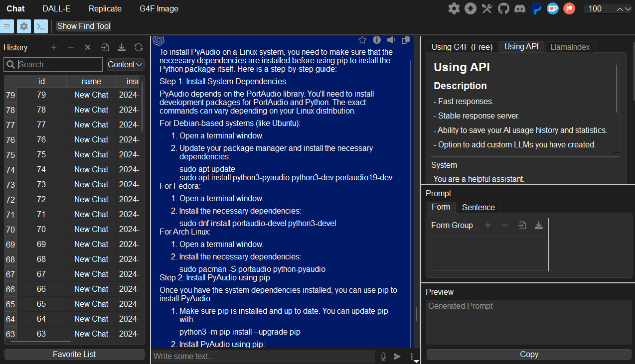The image size is (635, 364).
Task: Select the Using API tab
Action: click(x=521, y=46)
